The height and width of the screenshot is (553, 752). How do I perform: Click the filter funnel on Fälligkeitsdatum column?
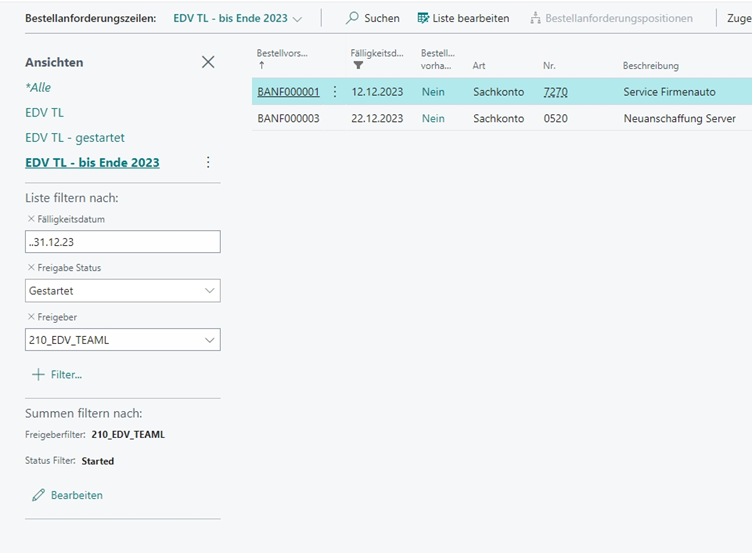[x=358, y=65]
